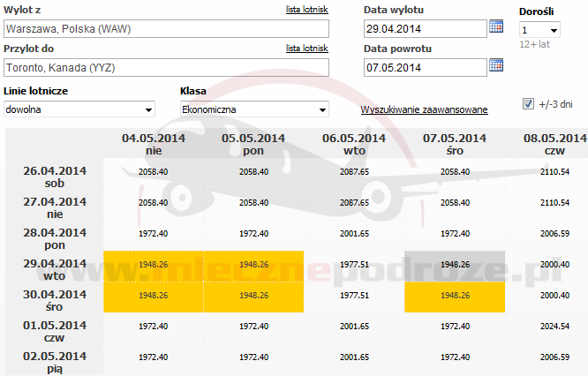
Task: Select 2024.54 fare for 01.05 and 08.05
Action: click(554, 327)
